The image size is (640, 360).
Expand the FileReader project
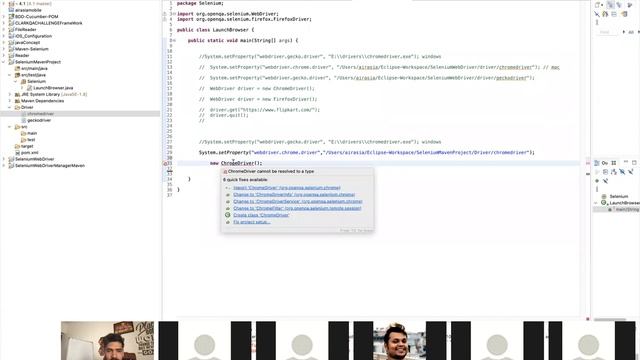pos(4,30)
